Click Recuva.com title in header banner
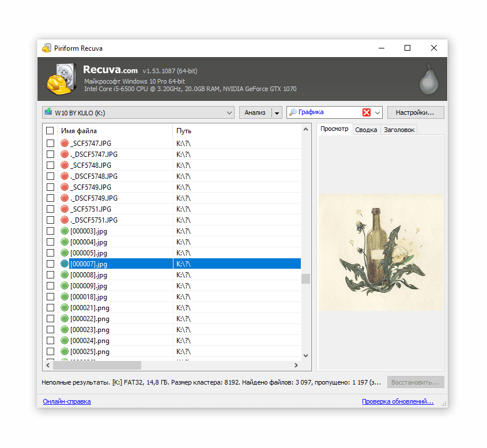Viewport: 487px width, 448px height. click(110, 70)
